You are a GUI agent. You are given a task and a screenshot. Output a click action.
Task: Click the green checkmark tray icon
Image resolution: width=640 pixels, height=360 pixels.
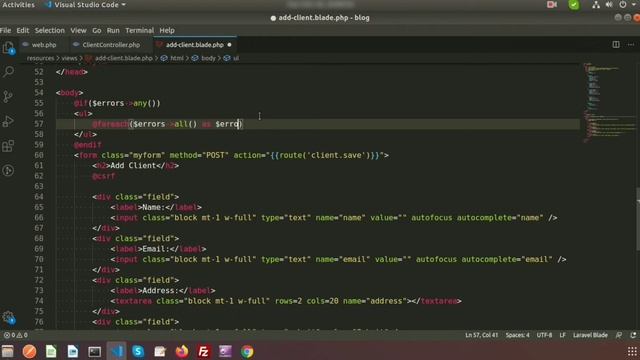(x=574, y=4)
